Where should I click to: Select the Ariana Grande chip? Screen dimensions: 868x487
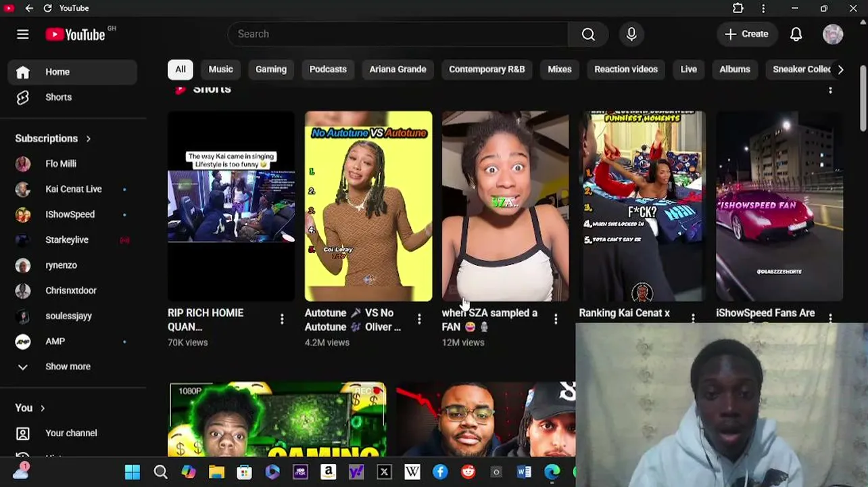click(x=397, y=69)
